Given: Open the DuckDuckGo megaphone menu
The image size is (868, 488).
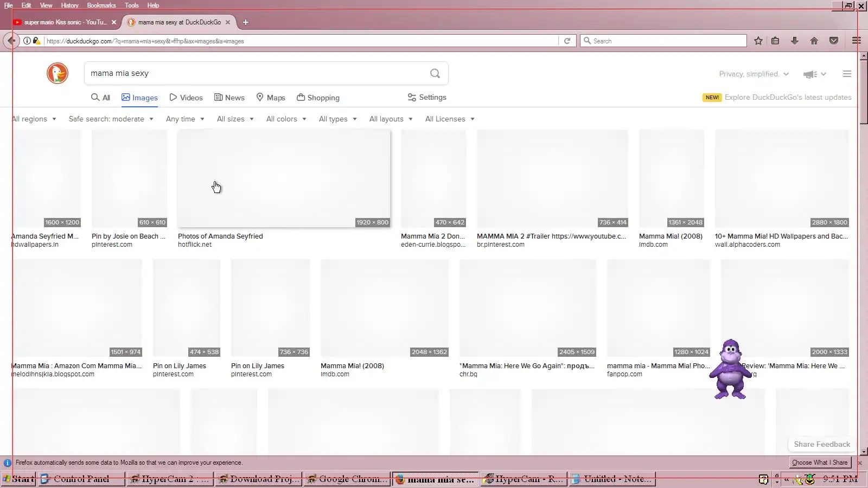Looking at the screenshot, I should pos(814,74).
